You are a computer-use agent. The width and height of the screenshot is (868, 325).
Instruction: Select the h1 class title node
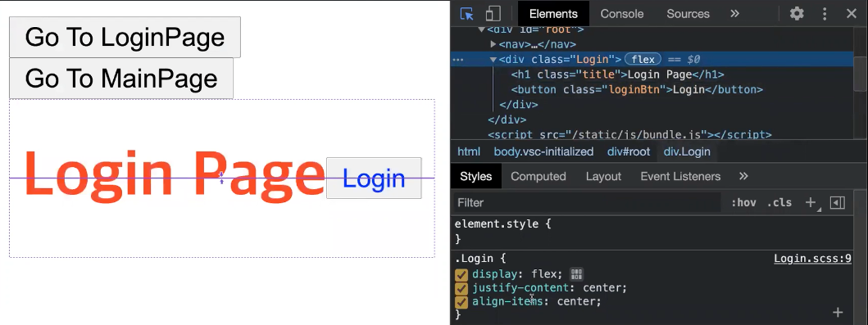(617, 74)
